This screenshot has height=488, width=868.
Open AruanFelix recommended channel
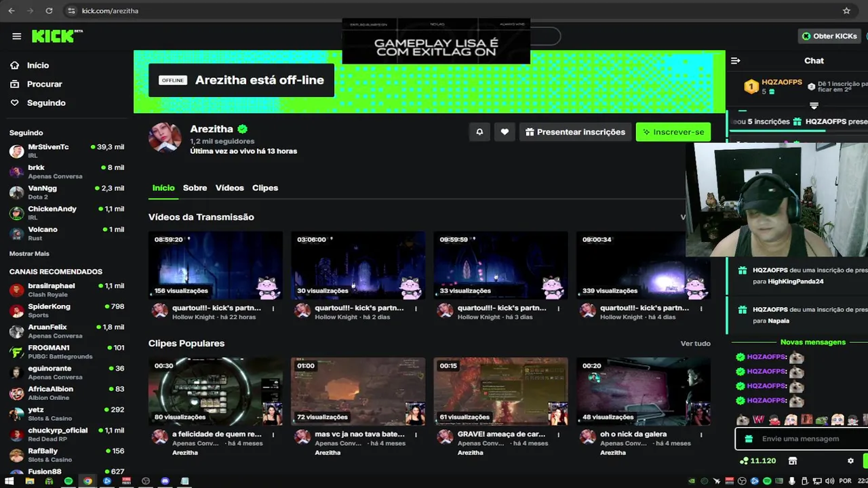point(66,331)
